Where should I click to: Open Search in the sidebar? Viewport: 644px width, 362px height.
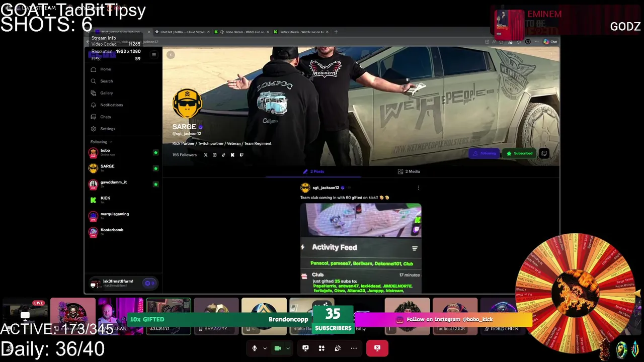click(101, 81)
